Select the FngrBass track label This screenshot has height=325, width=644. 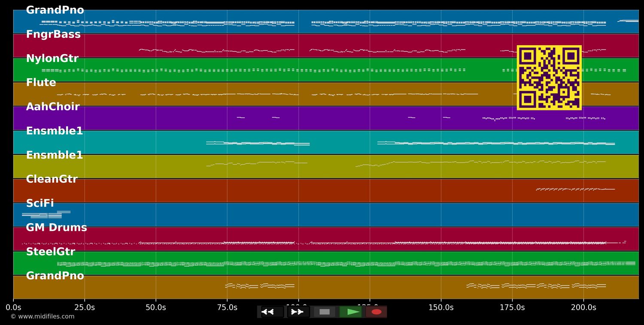coord(53,34)
